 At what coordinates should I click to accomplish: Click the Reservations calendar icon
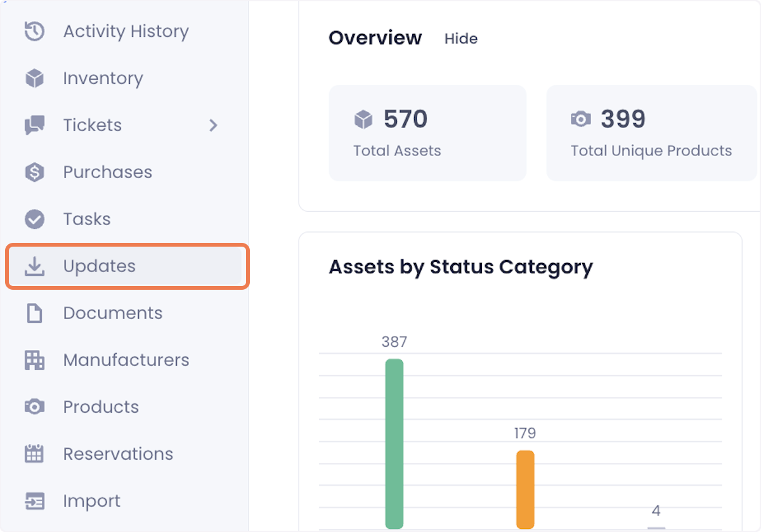[34, 454]
